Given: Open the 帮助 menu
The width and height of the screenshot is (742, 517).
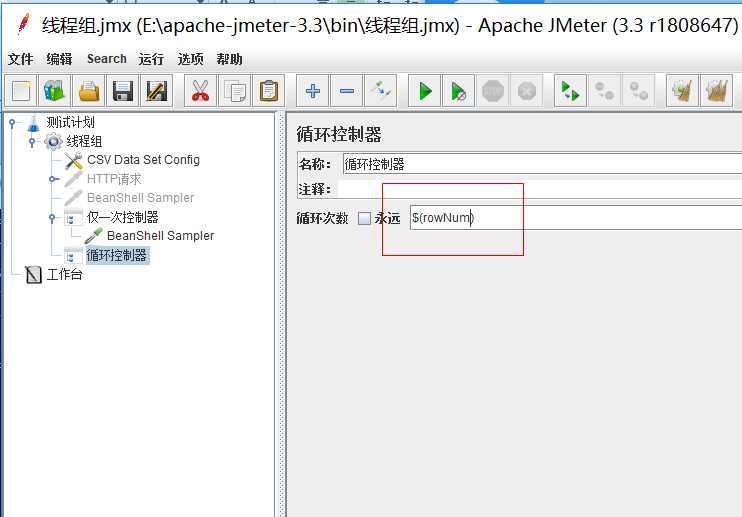Looking at the screenshot, I should coord(230,59).
